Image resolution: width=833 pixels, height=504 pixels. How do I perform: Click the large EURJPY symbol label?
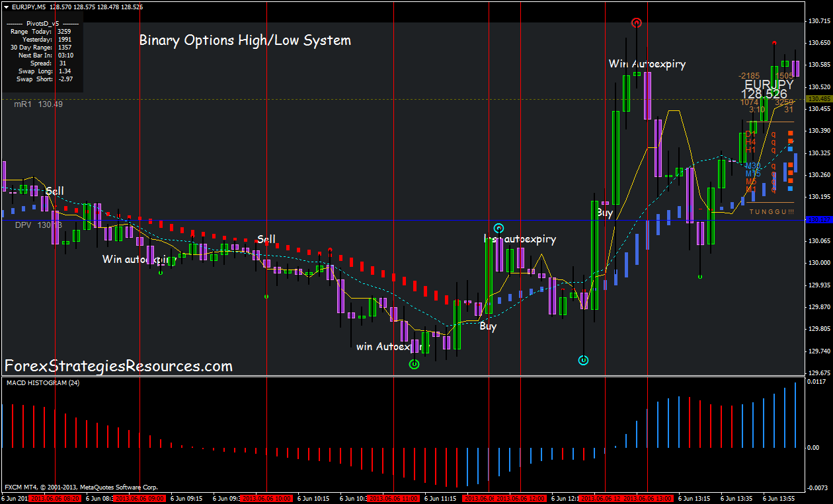click(x=769, y=85)
